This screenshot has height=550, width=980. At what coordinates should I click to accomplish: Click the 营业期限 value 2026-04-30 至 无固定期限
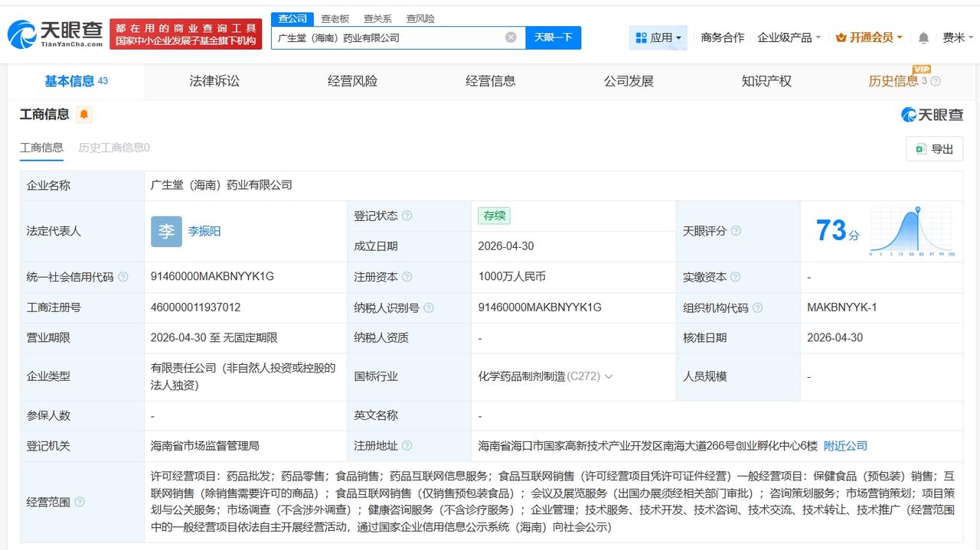[214, 338]
